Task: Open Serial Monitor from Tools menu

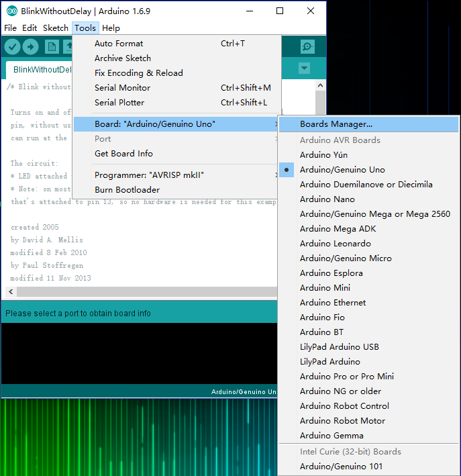Action: pos(175,88)
